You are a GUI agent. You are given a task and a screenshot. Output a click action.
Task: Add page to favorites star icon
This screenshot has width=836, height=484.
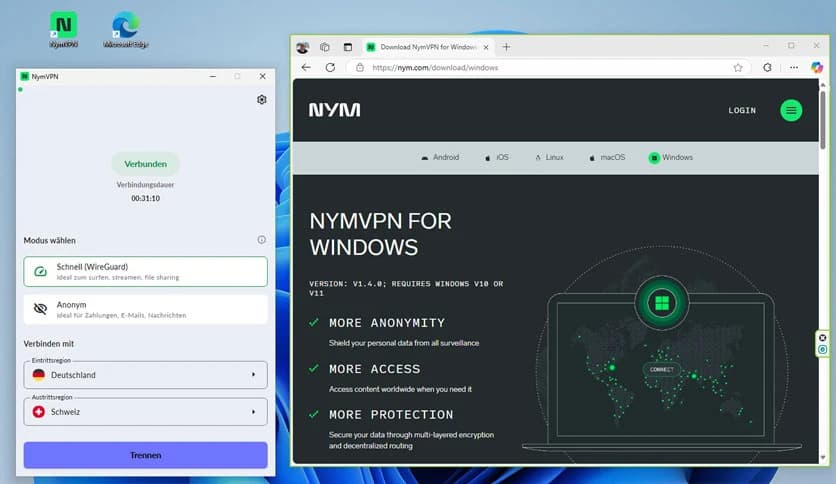tap(738, 68)
